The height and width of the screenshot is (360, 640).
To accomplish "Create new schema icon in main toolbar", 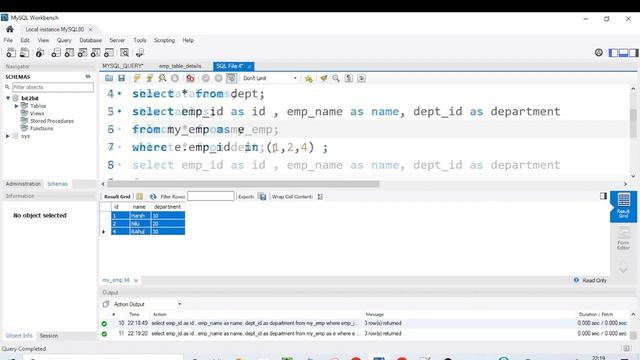I will click(56, 53).
